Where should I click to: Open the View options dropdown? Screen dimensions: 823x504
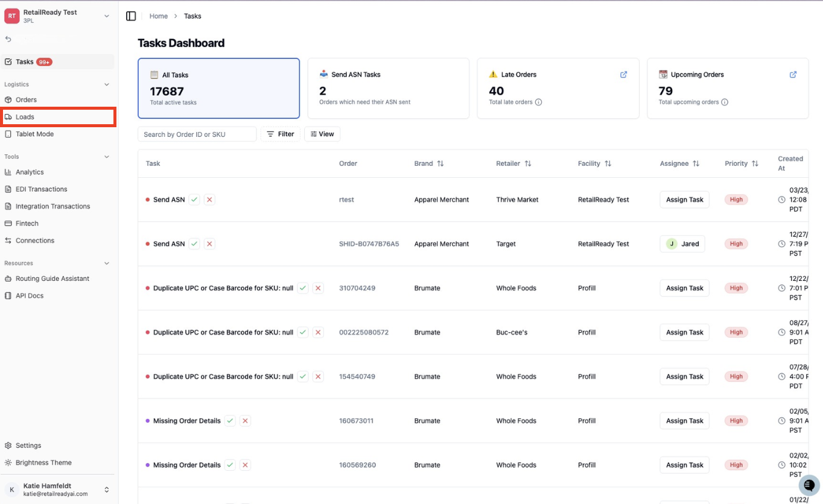322,134
